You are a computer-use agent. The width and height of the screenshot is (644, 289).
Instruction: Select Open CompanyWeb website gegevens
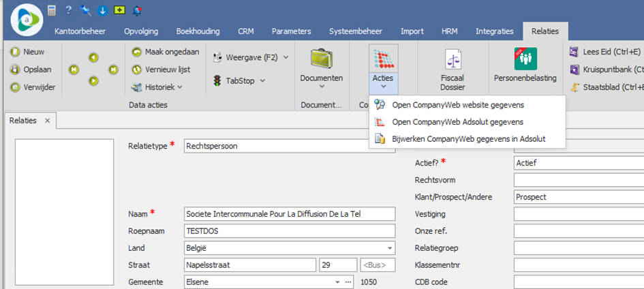467,105
